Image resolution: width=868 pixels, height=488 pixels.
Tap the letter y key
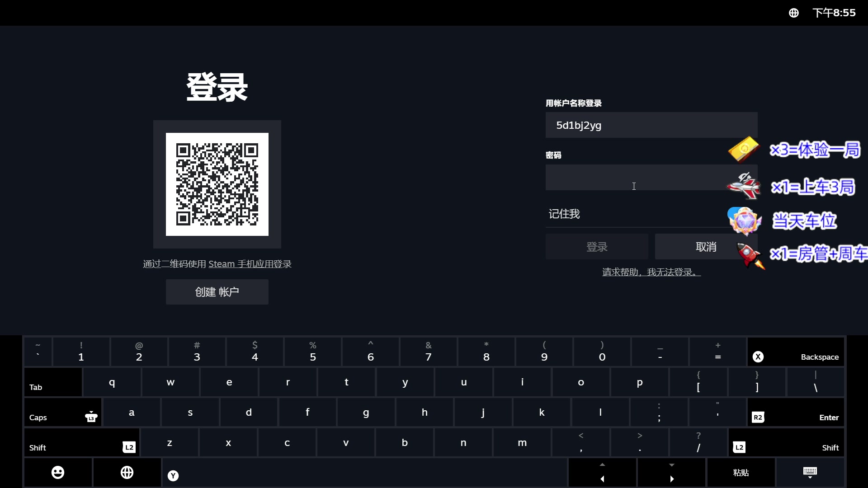point(405,382)
